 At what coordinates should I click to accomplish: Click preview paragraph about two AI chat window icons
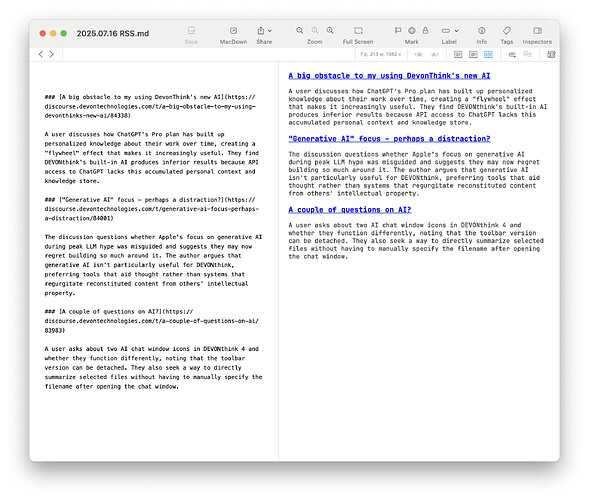(x=416, y=241)
